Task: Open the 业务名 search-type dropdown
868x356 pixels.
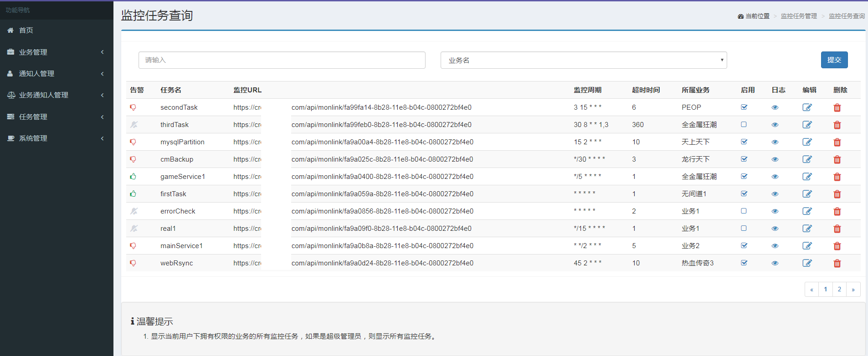Action: [584, 60]
